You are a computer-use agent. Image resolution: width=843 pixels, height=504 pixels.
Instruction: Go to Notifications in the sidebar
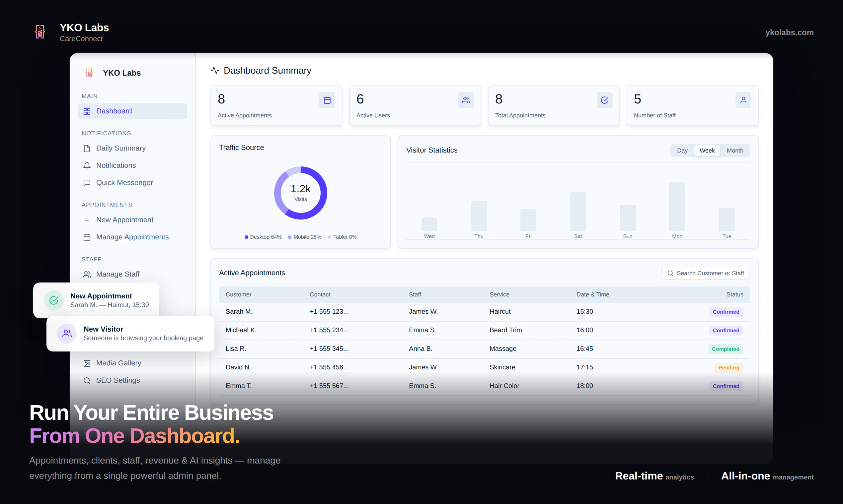[x=132, y=166]
